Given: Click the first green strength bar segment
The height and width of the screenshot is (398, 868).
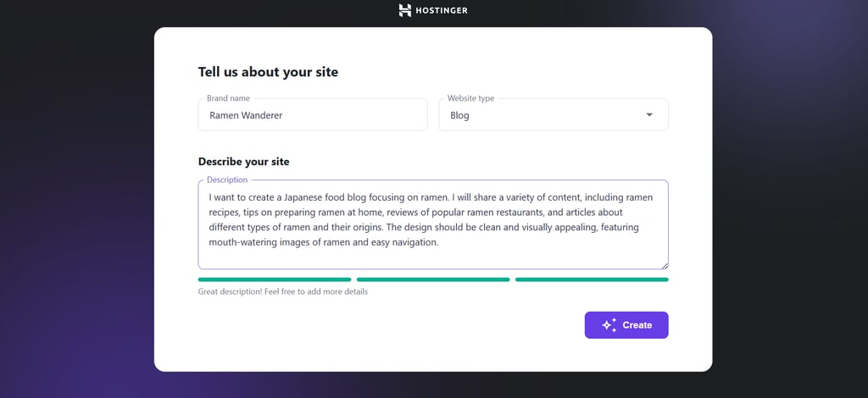Looking at the screenshot, I should [275, 279].
